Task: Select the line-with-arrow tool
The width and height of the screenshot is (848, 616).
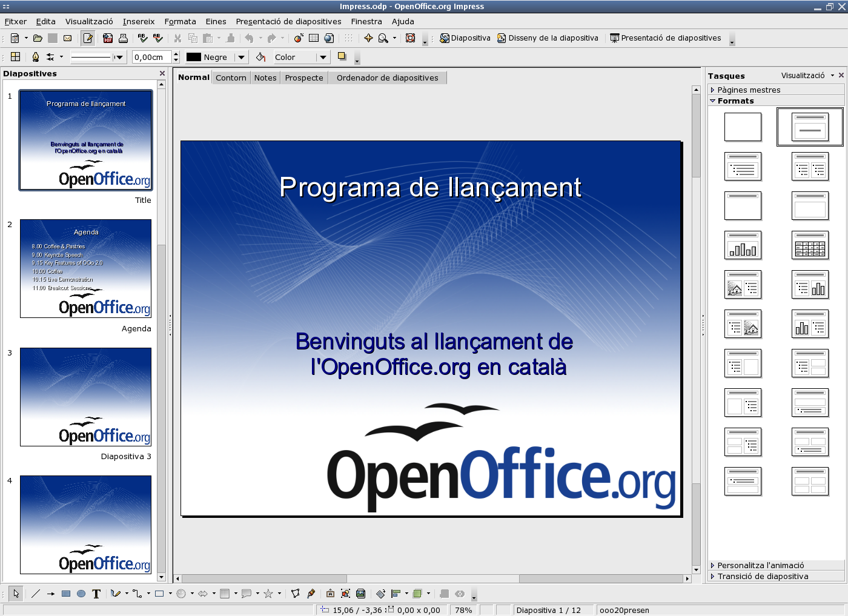Action: tap(51, 594)
